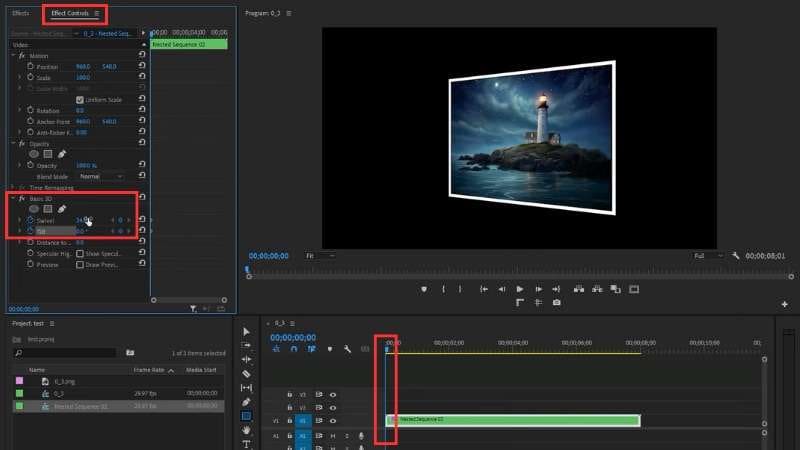Go to Out point
The width and height of the screenshot is (800, 450).
click(556, 289)
